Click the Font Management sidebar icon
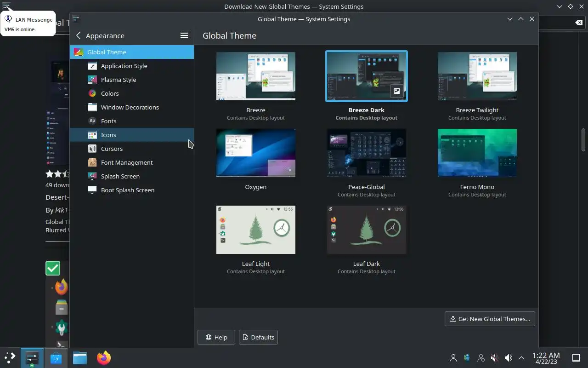 (92, 162)
